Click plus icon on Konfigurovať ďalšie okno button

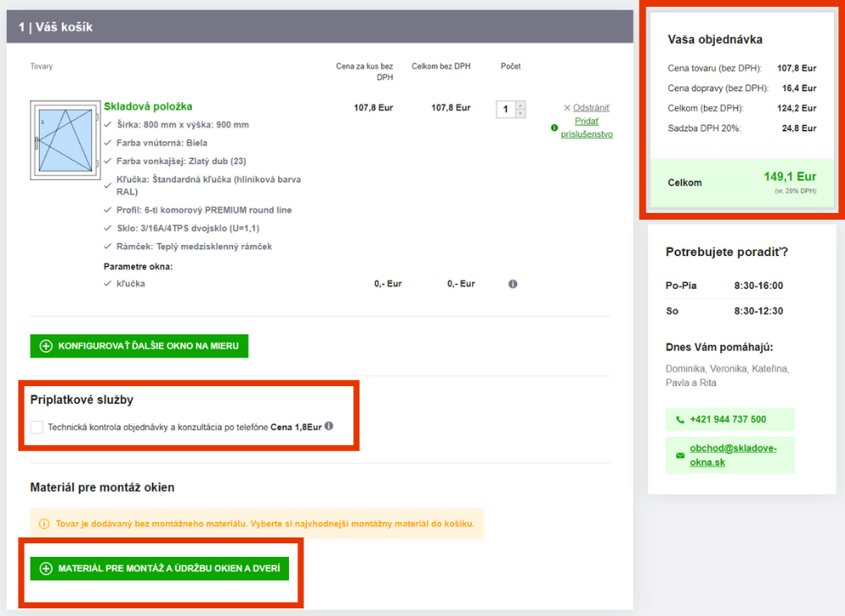point(46,346)
